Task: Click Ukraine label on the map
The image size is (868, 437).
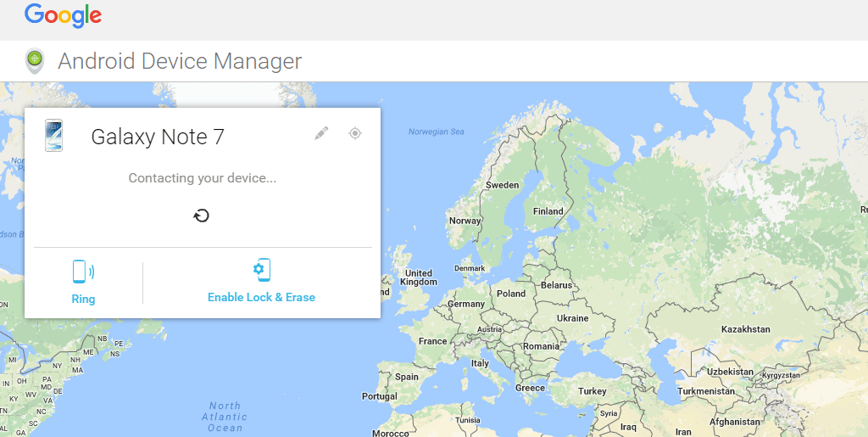Action: [572, 318]
